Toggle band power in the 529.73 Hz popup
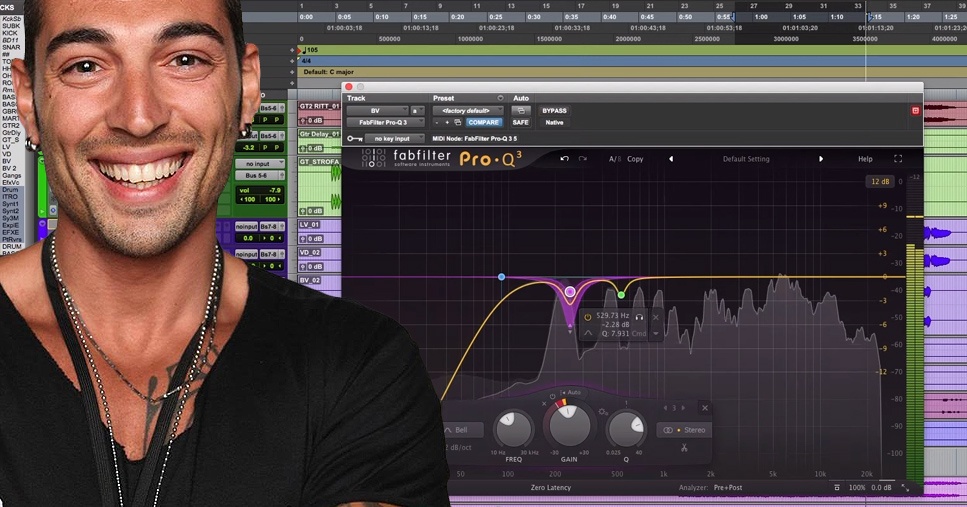This screenshot has width=967, height=507. click(x=588, y=317)
